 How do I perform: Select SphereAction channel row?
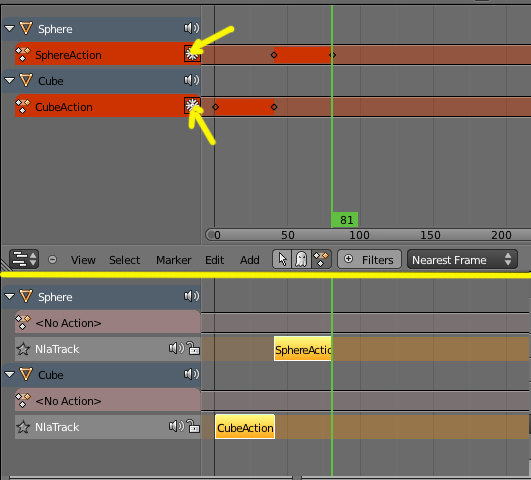tap(108, 54)
